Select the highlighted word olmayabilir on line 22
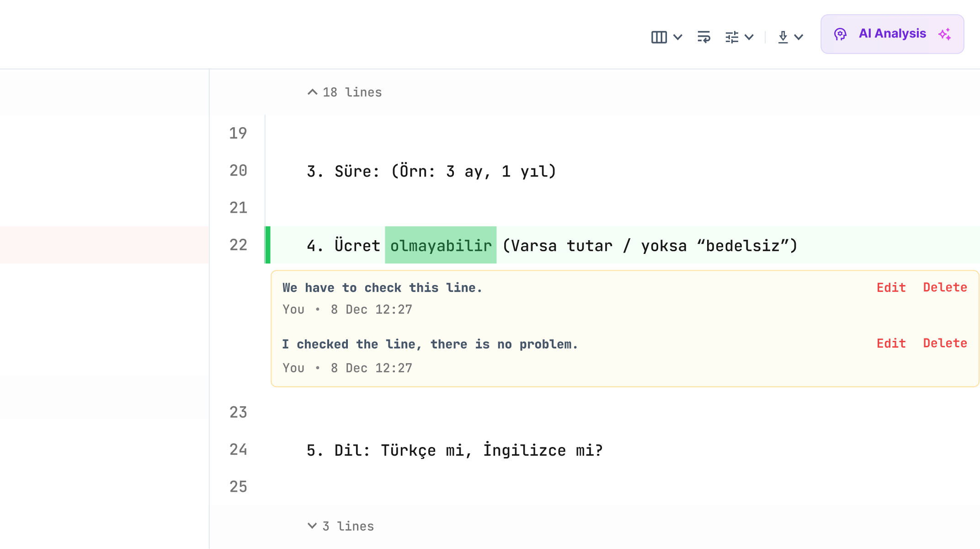 point(440,245)
